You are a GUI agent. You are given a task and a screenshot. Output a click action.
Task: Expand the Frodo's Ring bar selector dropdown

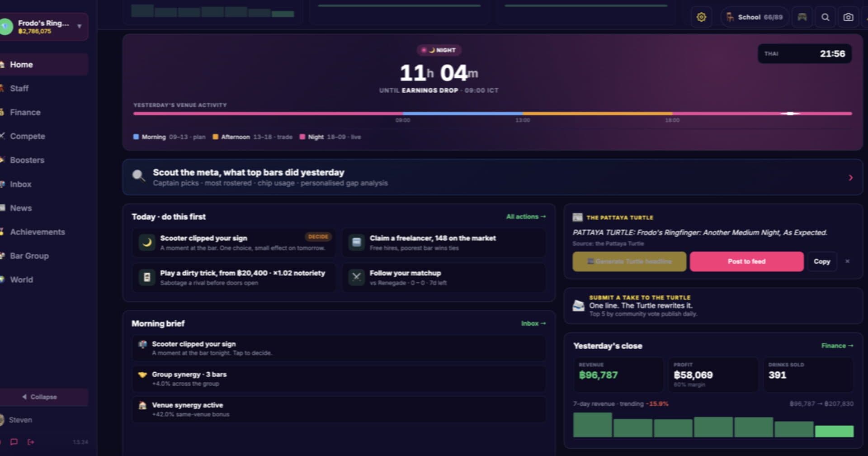point(80,26)
